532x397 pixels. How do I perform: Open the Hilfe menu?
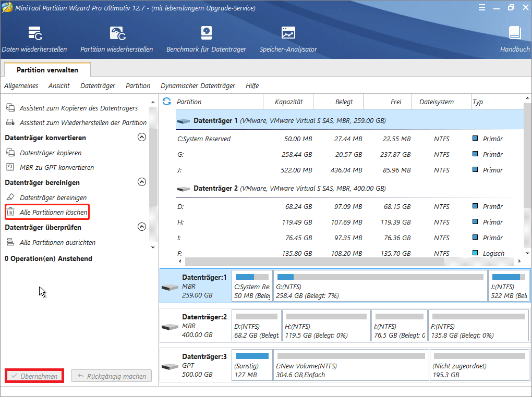(252, 86)
